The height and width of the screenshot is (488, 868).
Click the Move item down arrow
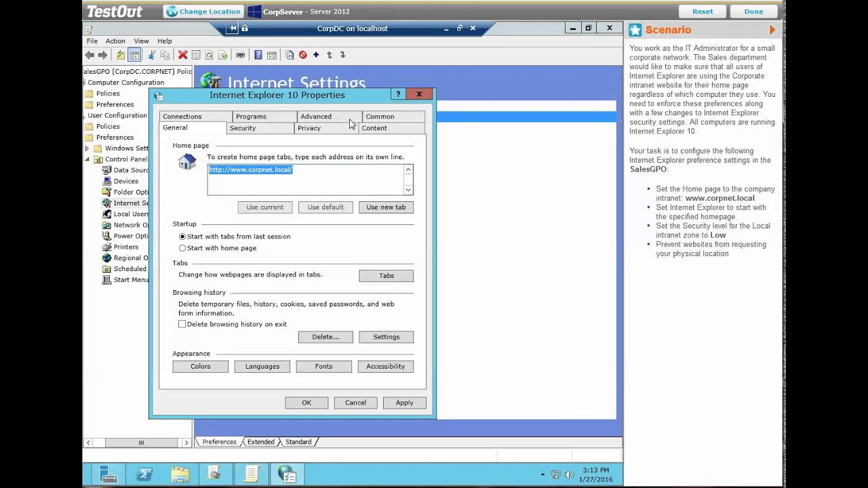(x=343, y=55)
